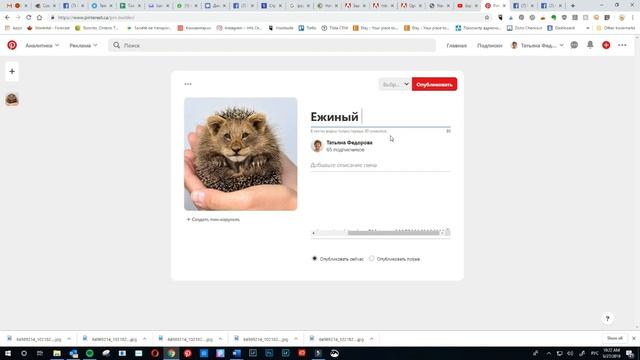Viewport: 640px width, 360px height.
Task: Select the hedgehog pin thumbnail in sidebar
Action: point(12,99)
